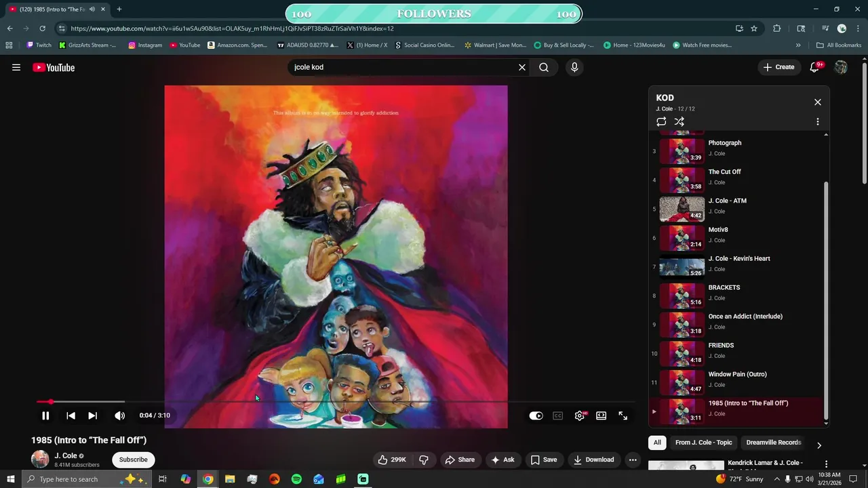Open Spotify from the taskbar
This screenshot has width=868, height=488.
click(296, 479)
